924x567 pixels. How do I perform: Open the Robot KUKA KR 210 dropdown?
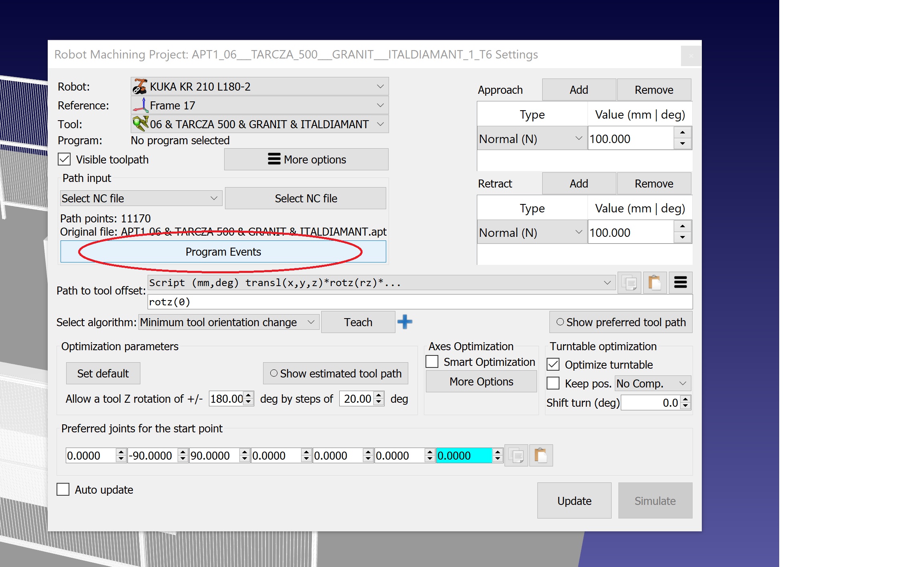coord(259,87)
